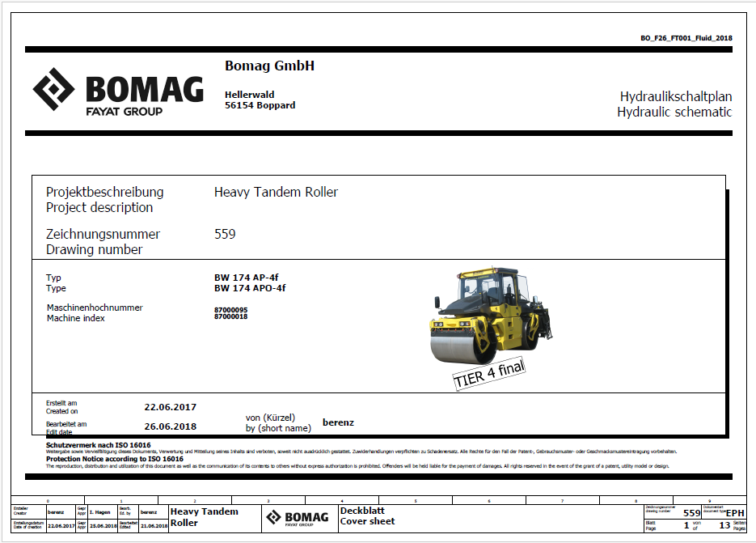Viewport: 756px width, 543px height.
Task: Click the 'Deckblatt' sheet title
Action: tap(362, 511)
